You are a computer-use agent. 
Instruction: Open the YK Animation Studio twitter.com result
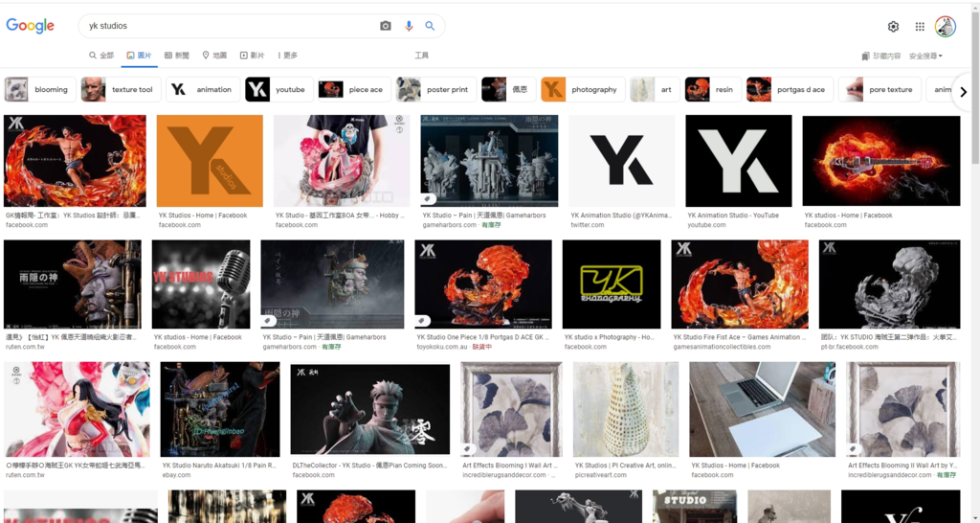pyautogui.click(x=620, y=216)
